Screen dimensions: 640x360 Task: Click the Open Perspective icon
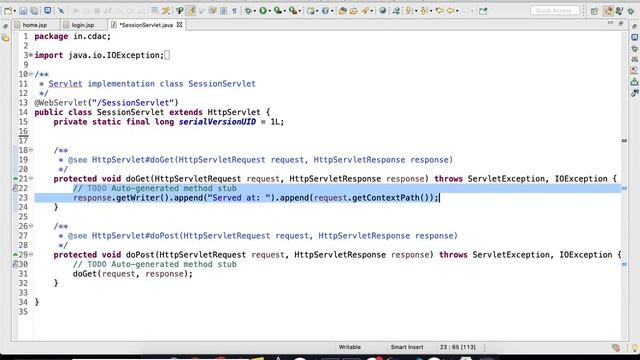point(594,11)
